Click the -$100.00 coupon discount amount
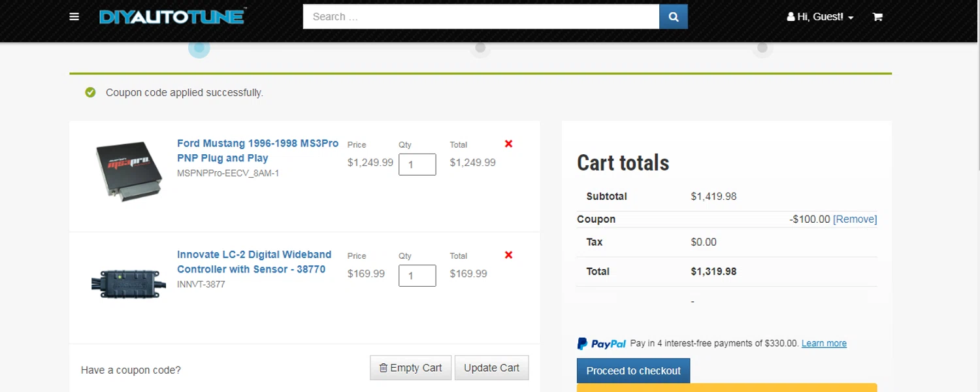The width and height of the screenshot is (980, 392). [809, 220]
